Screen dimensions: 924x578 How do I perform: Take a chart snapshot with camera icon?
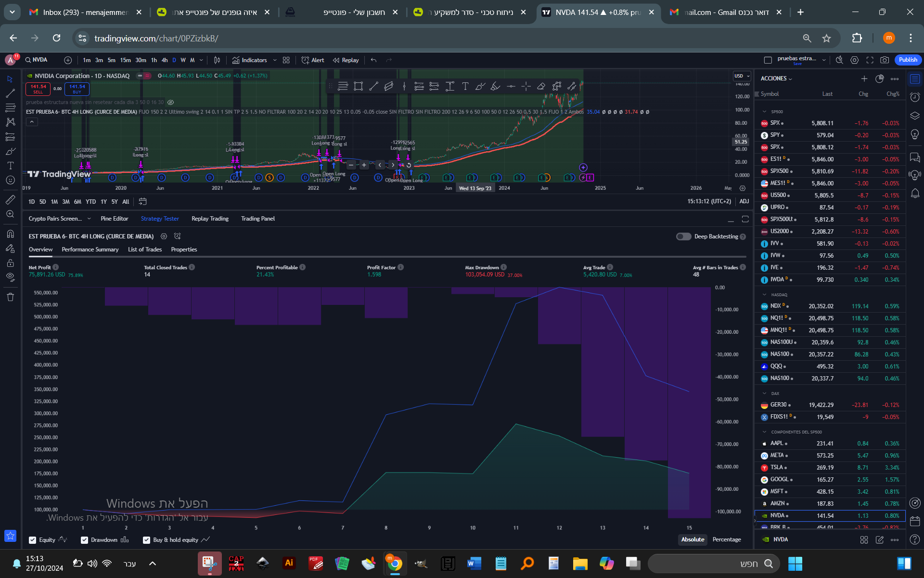(885, 60)
